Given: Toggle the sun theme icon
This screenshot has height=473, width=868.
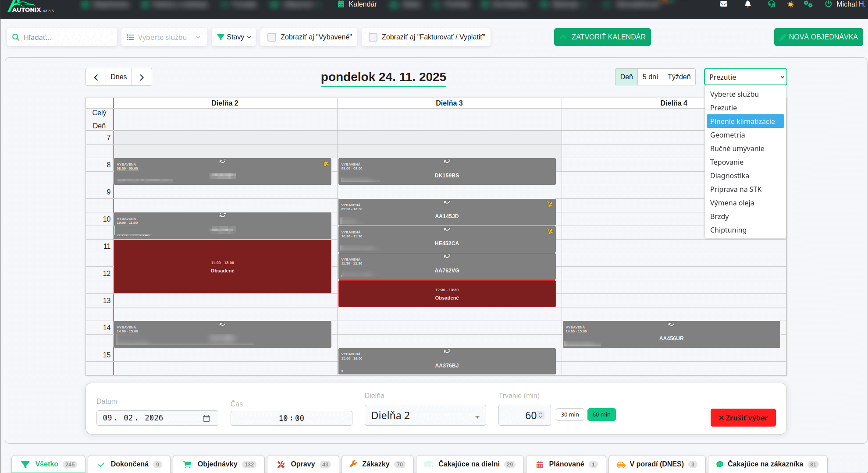Looking at the screenshot, I should pyautogui.click(x=790, y=4).
